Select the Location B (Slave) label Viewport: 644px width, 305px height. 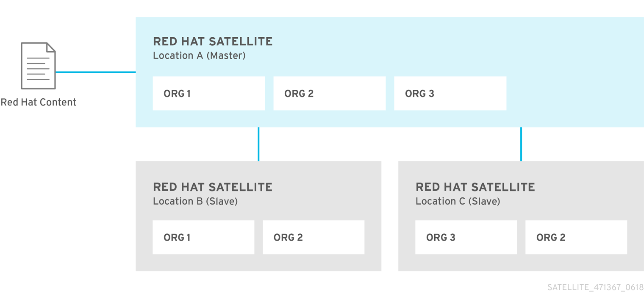pos(195,201)
